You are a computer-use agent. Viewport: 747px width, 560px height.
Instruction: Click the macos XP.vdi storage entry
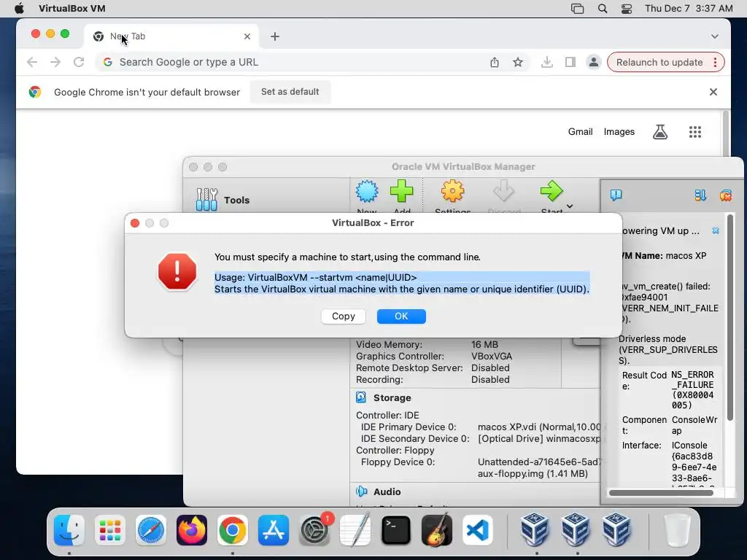pyautogui.click(x=539, y=427)
